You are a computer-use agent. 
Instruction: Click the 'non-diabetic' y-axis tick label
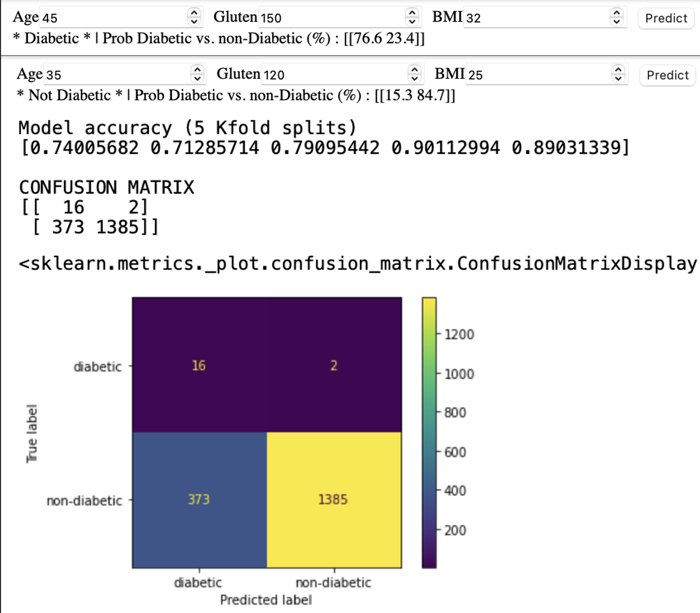pos(84,501)
